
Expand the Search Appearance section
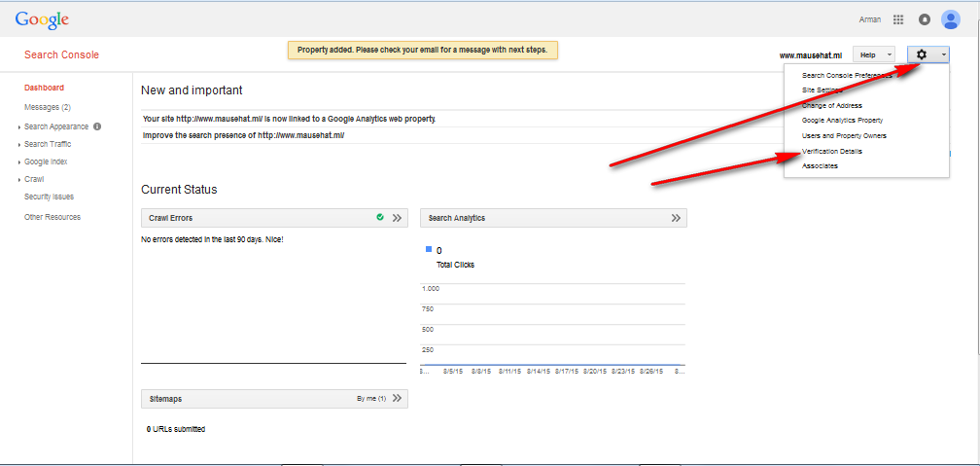coord(56,126)
